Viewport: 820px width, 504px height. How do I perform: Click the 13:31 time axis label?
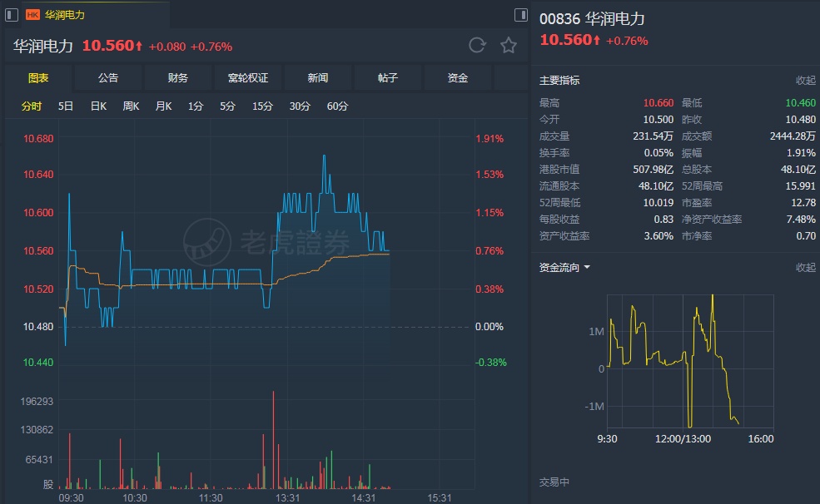click(288, 497)
